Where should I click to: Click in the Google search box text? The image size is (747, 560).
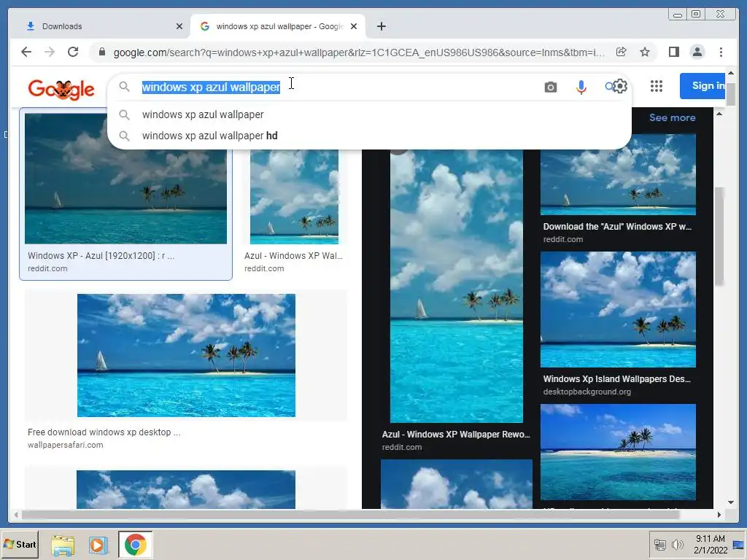click(211, 87)
